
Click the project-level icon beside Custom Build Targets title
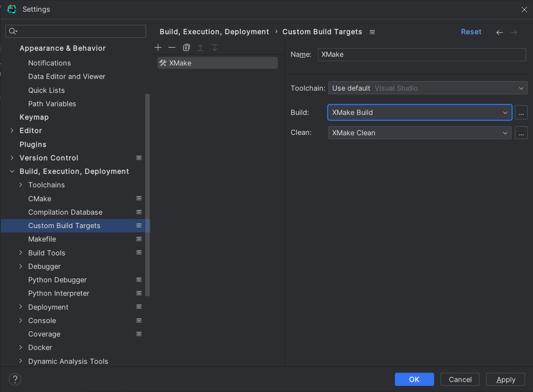[372, 32]
